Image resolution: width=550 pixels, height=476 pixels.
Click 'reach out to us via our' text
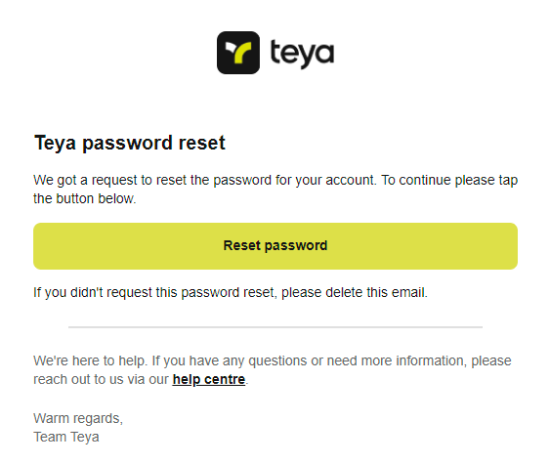click(x=101, y=379)
